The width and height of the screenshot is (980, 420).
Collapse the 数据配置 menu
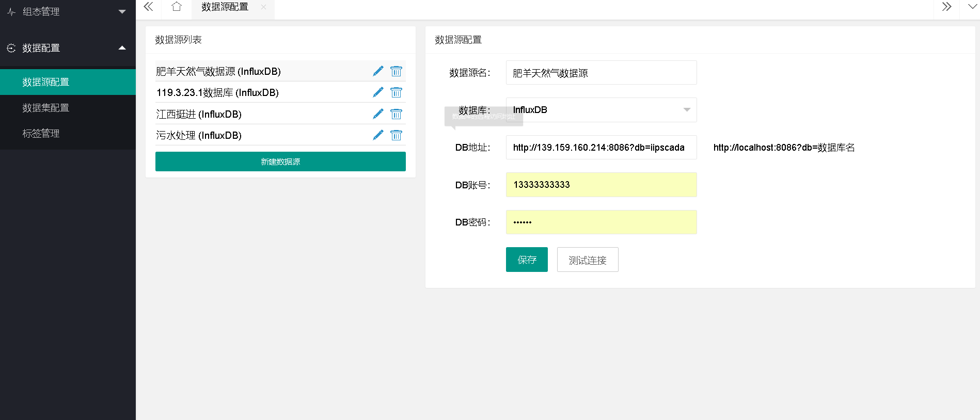(122, 48)
